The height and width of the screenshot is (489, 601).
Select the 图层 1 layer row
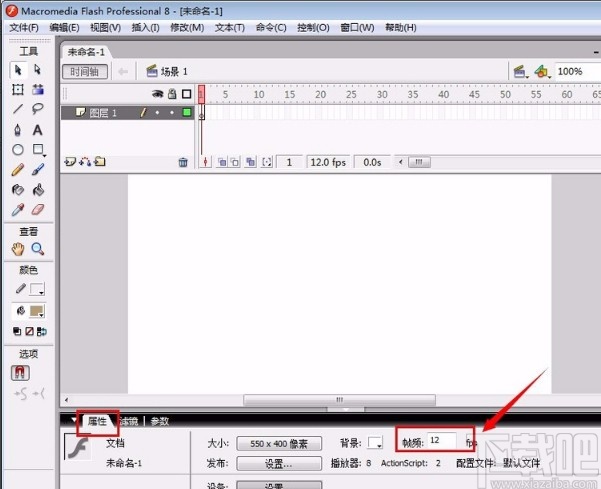pos(127,112)
